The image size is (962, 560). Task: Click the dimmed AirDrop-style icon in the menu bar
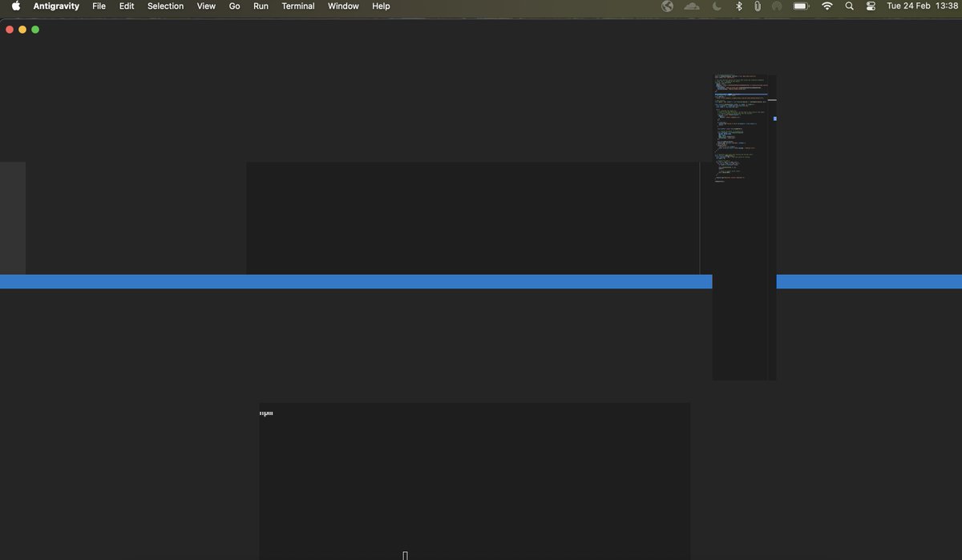point(777,6)
